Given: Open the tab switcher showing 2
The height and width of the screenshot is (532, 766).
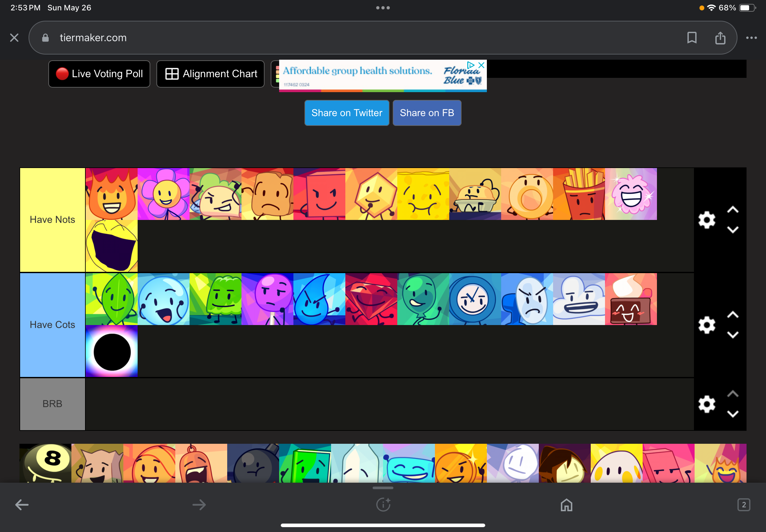Looking at the screenshot, I should click(x=744, y=505).
